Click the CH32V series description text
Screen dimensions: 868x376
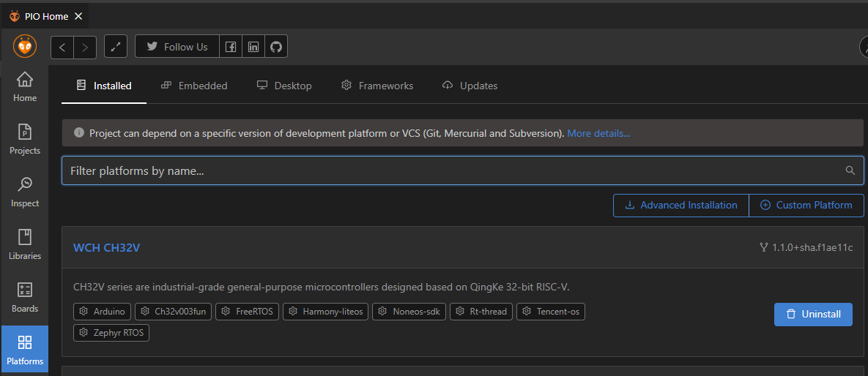pos(321,287)
